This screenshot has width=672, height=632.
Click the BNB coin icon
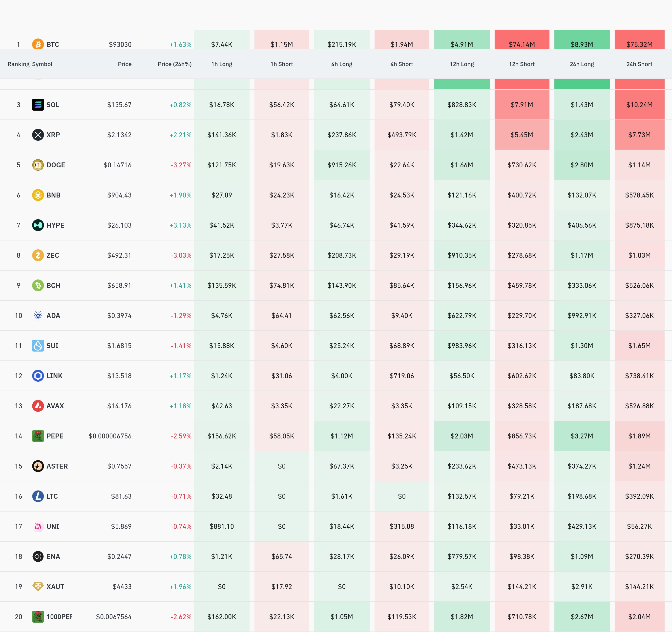(x=38, y=195)
